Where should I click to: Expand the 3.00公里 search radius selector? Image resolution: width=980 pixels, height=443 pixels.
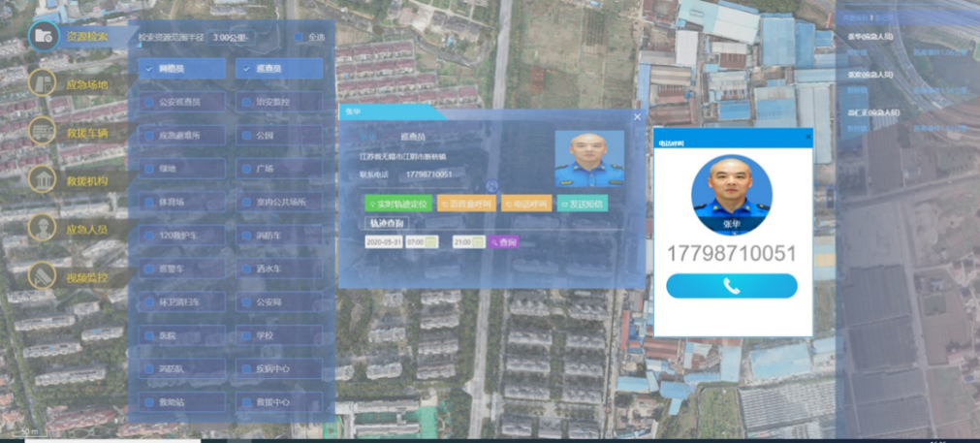(x=232, y=38)
